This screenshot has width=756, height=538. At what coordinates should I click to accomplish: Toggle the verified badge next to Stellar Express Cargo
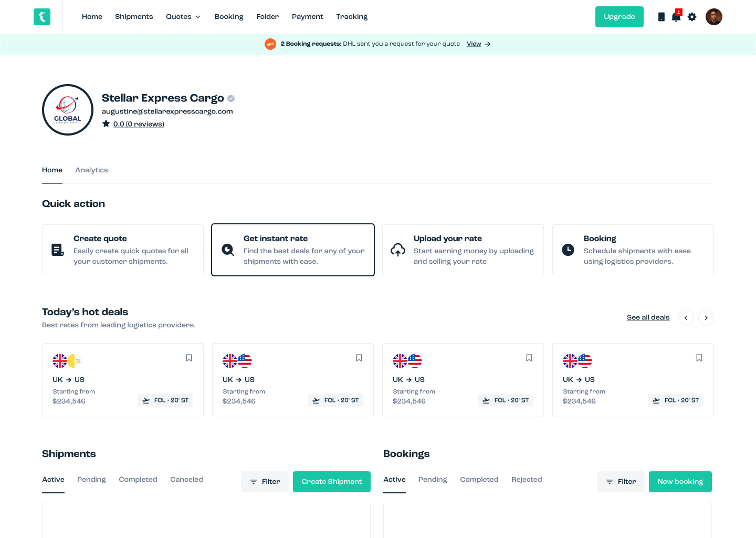click(x=231, y=98)
